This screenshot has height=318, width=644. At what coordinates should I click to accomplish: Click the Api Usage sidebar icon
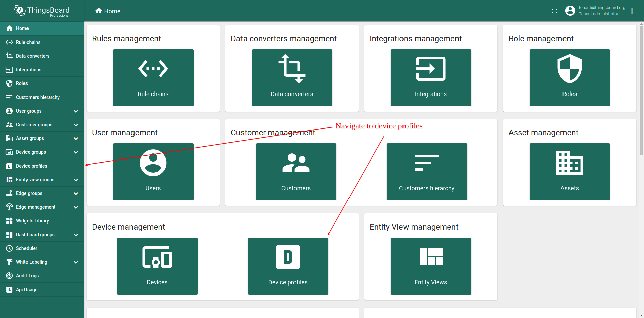(x=9, y=290)
